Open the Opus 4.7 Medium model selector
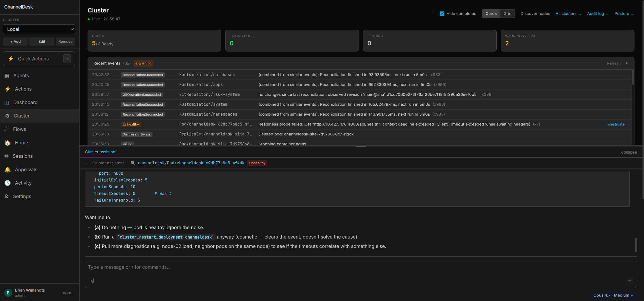This screenshot has height=301, width=644. pyautogui.click(x=613, y=295)
